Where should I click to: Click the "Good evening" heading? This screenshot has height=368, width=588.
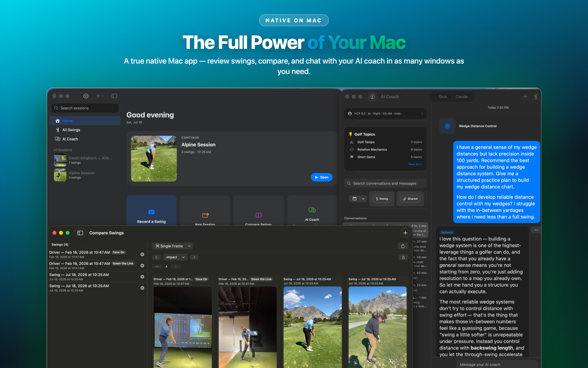[x=150, y=115]
